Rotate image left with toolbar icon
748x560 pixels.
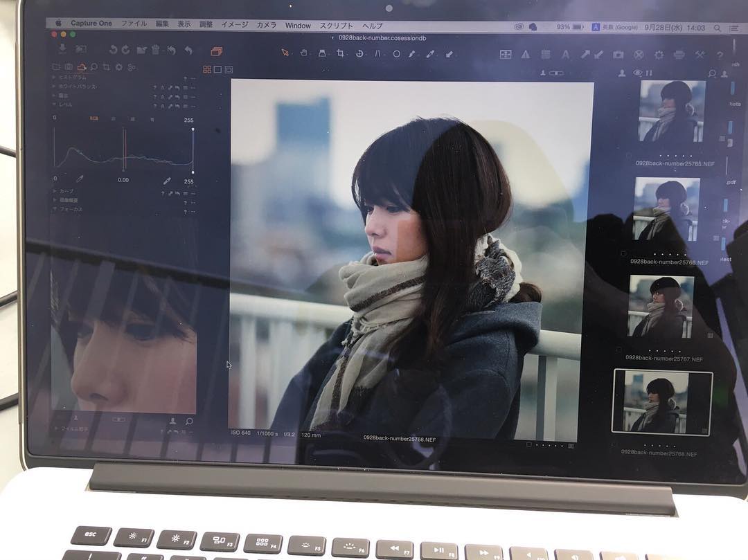point(113,49)
